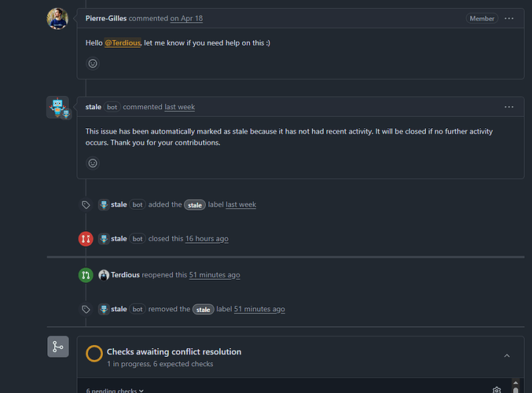532x393 pixels.
Task: Click the green reopened pull request icon
Action: click(x=86, y=275)
